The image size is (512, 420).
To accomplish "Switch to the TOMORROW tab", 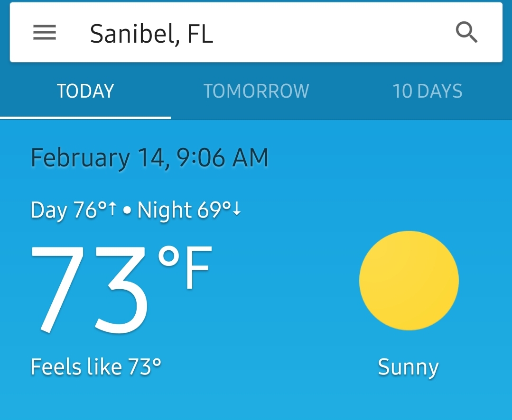I will pos(256,91).
